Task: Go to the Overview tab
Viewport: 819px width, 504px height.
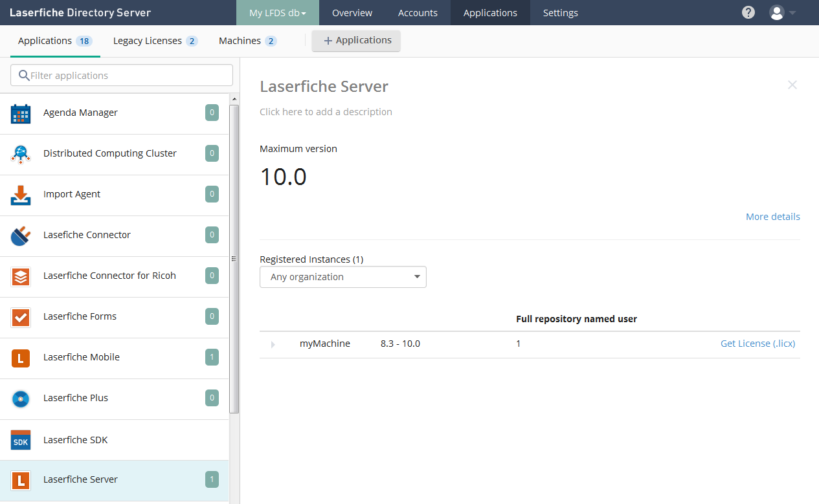Action: point(352,13)
